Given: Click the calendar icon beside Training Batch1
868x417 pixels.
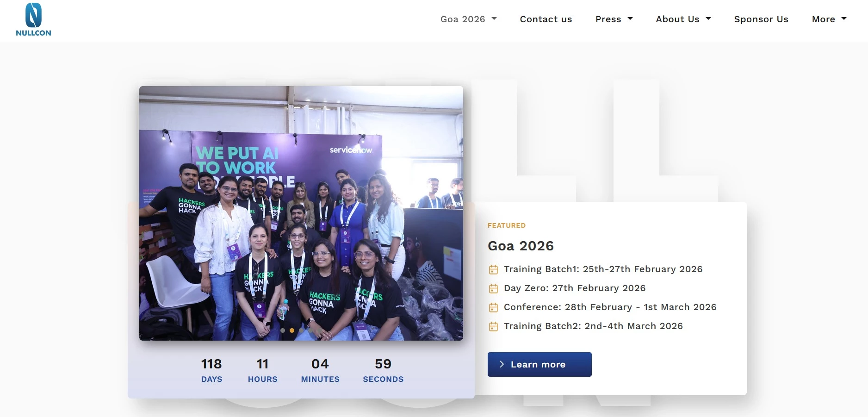Looking at the screenshot, I should tap(494, 269).
